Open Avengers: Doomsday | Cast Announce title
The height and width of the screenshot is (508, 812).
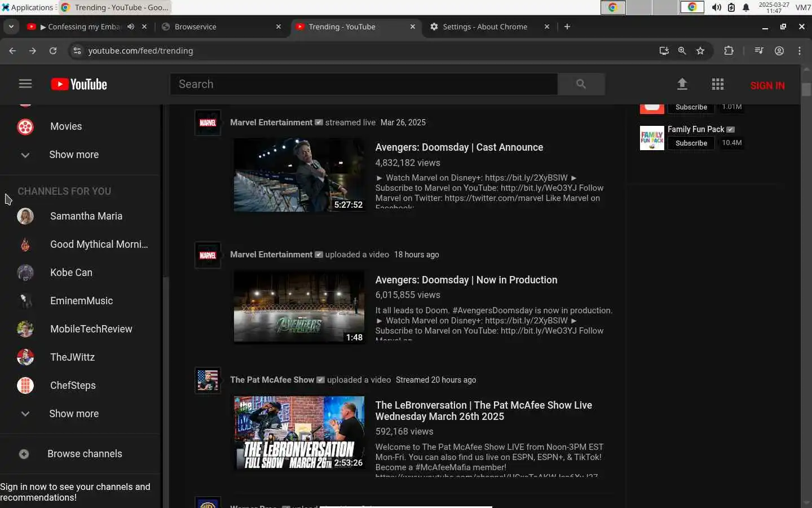coord(459,147)
